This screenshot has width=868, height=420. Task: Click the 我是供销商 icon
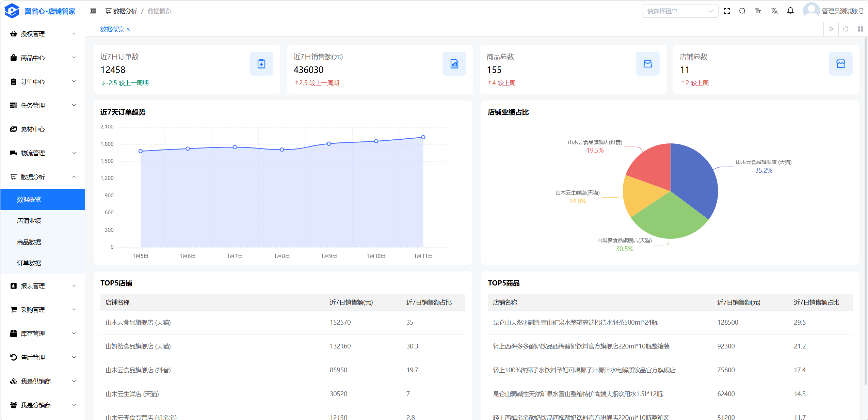[14, 381]
